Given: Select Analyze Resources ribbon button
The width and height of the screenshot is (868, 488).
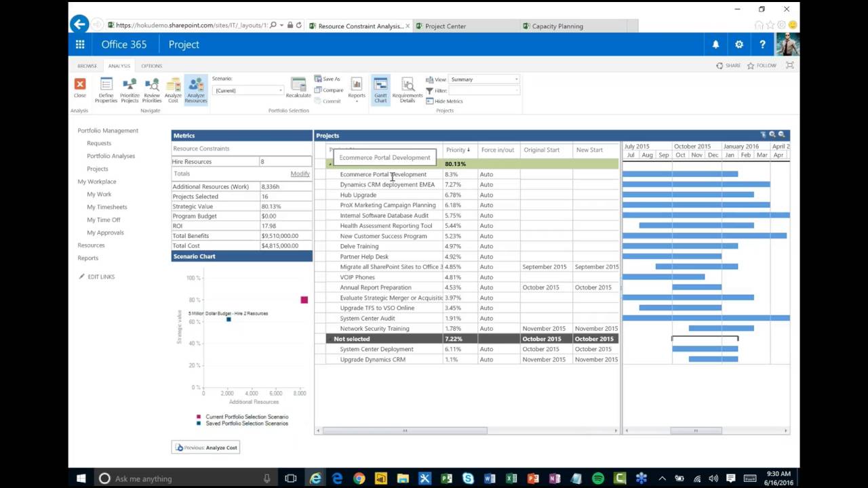Looking at the screenshot, I should [x=195, y=90].
